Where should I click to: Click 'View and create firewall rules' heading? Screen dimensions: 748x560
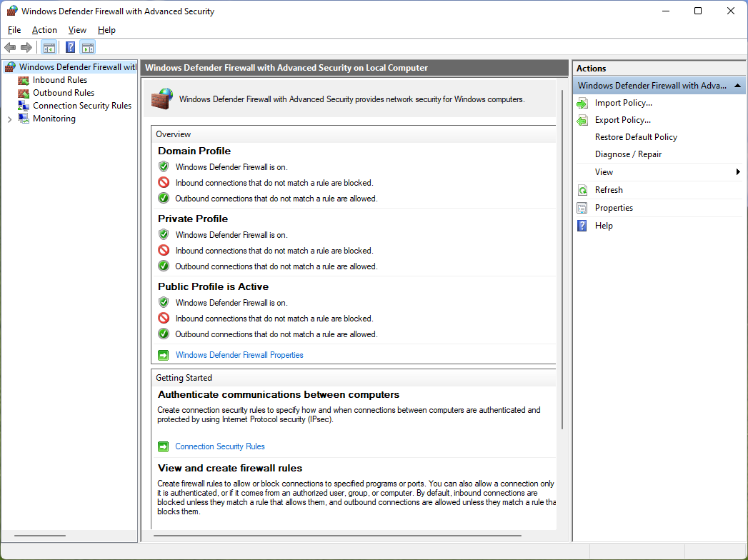pos(230,469)
